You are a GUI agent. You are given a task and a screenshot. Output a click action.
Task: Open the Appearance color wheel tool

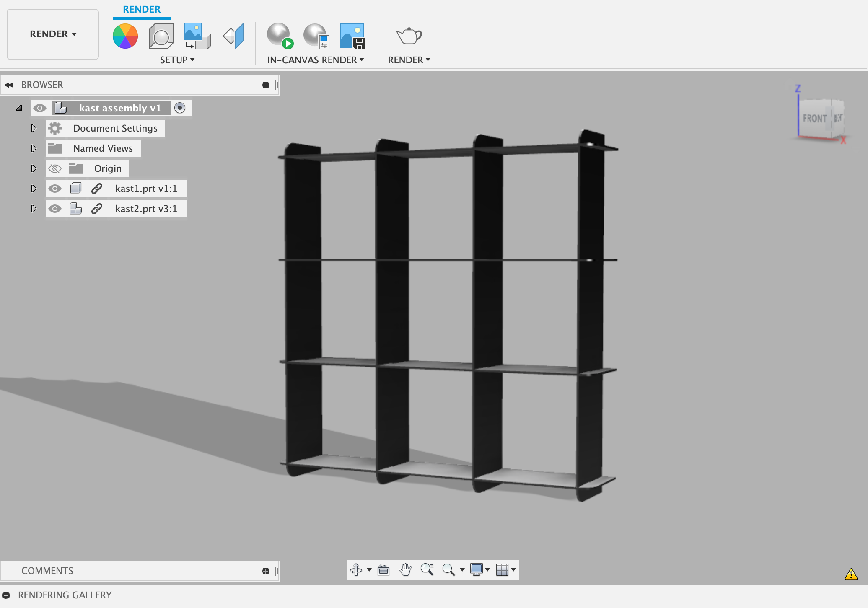point(125,36)
